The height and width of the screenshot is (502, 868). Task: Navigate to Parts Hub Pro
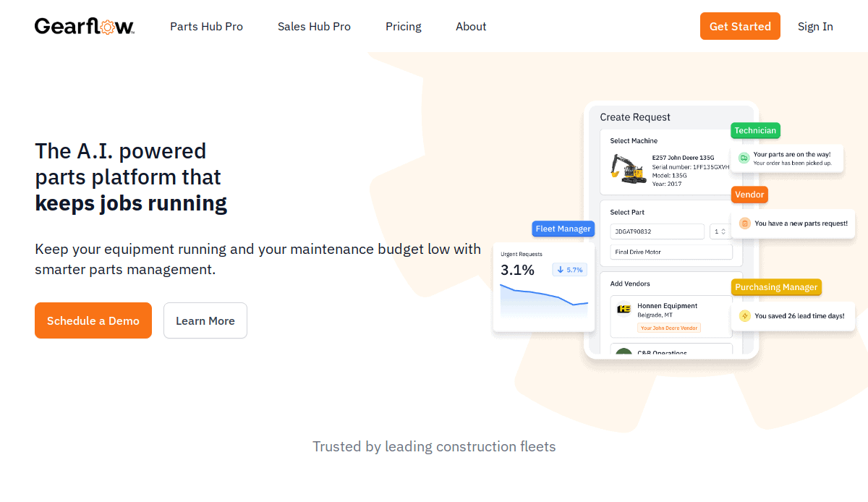206,27
